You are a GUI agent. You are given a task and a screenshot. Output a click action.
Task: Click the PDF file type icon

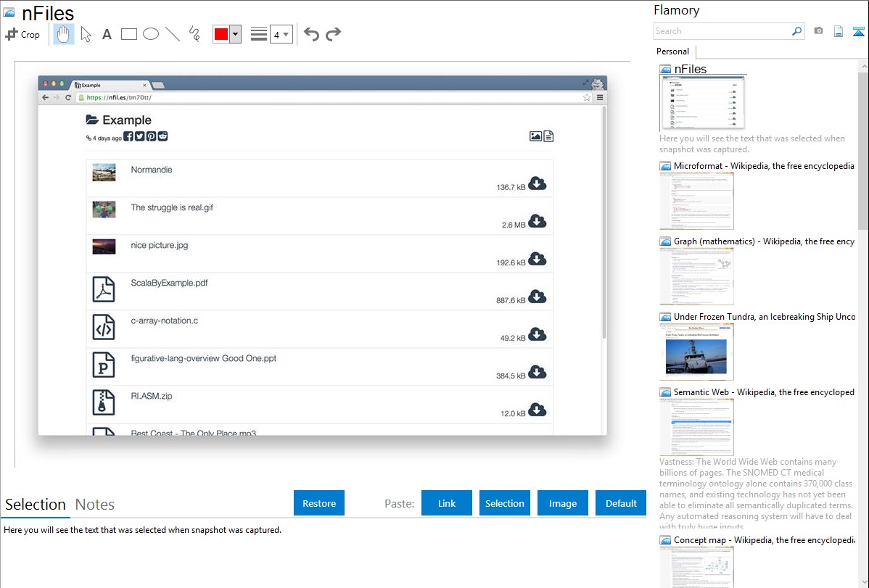104,289
